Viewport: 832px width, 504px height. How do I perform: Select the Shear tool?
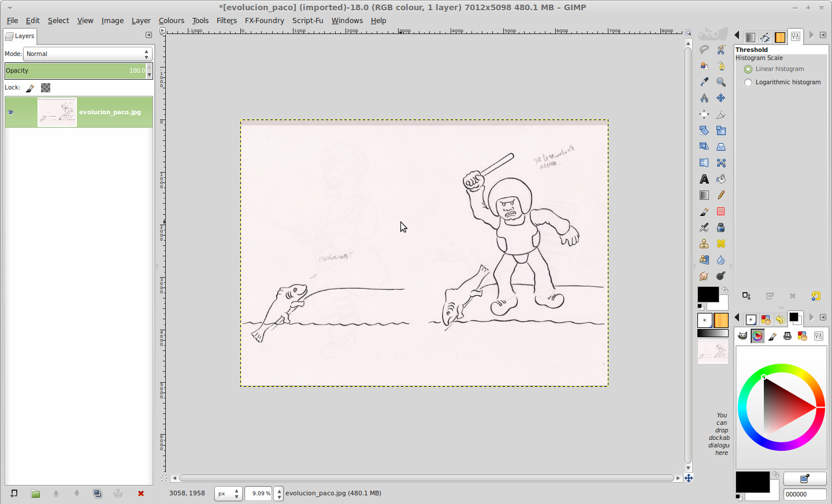[704, 147]
